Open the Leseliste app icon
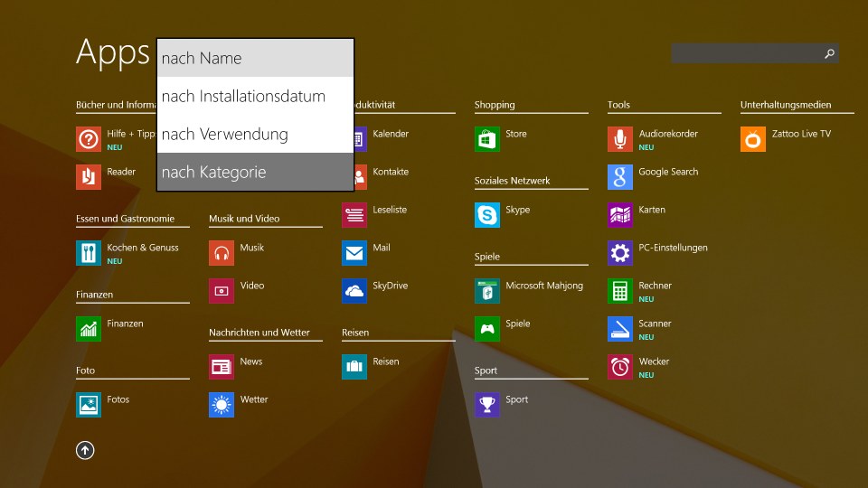The image size is (868, 488). tap(354, 215)
